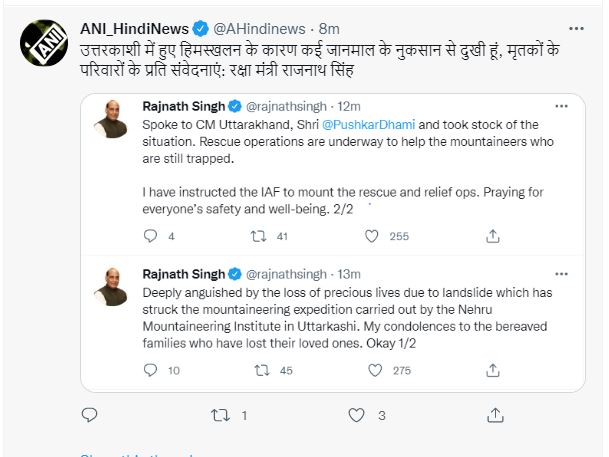
Task: Reply to Rajnath Singh's 1/2 tweet
Action: tap(151, 370)
